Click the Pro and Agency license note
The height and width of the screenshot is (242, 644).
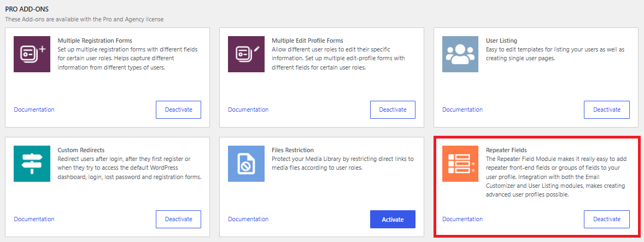click(x=84, y=19)
